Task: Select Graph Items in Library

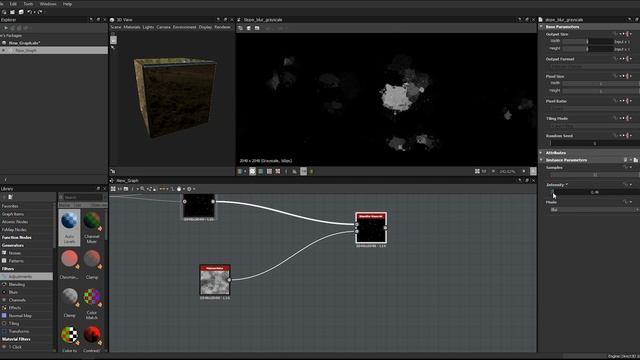Action: (13, 214)
